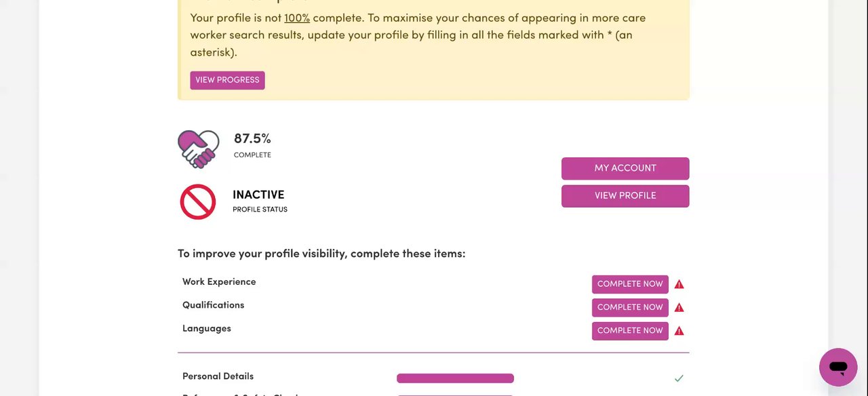This screenshot has width=868, height=396.
Task: Click the Work Experience warning triangle
Action: [x=679, y=284]
